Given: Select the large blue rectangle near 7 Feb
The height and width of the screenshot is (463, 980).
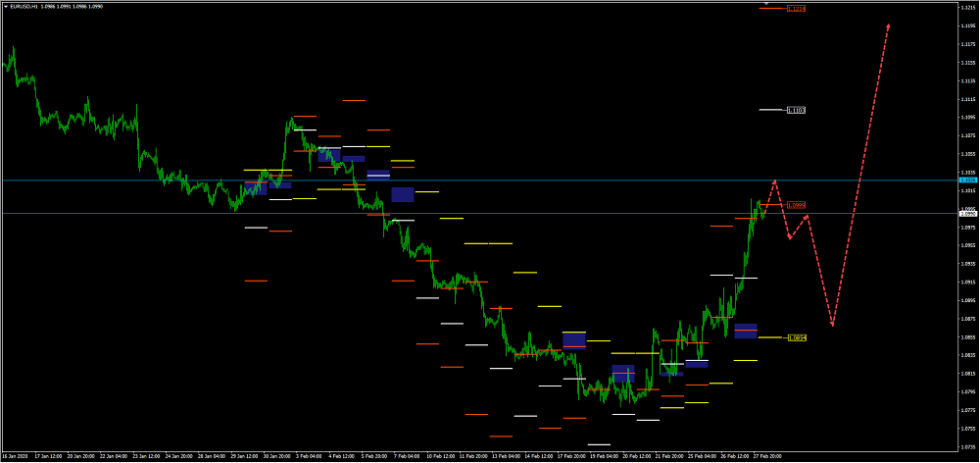Looking at the screenshot, I should pyautogui.click(x=403, y=194).
